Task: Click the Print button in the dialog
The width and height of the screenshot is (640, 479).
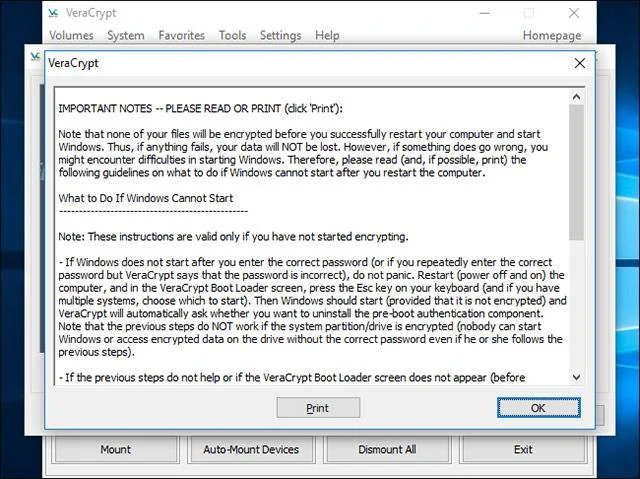Action: (318, 408)
